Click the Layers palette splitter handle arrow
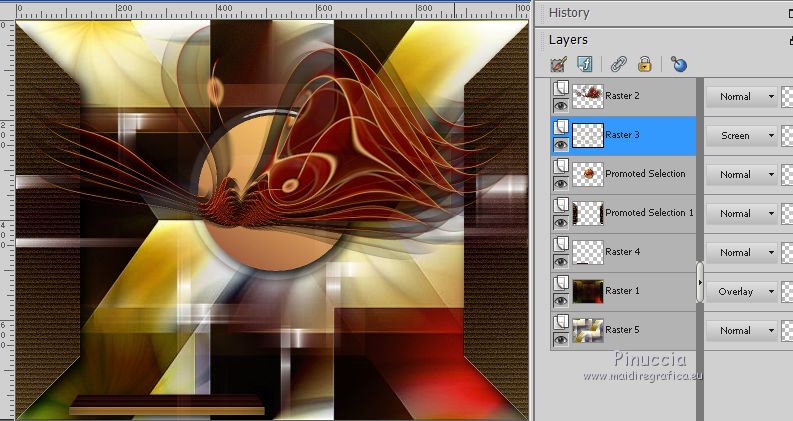Viewport: 793px width, 421px height. (x=700, y=282)
